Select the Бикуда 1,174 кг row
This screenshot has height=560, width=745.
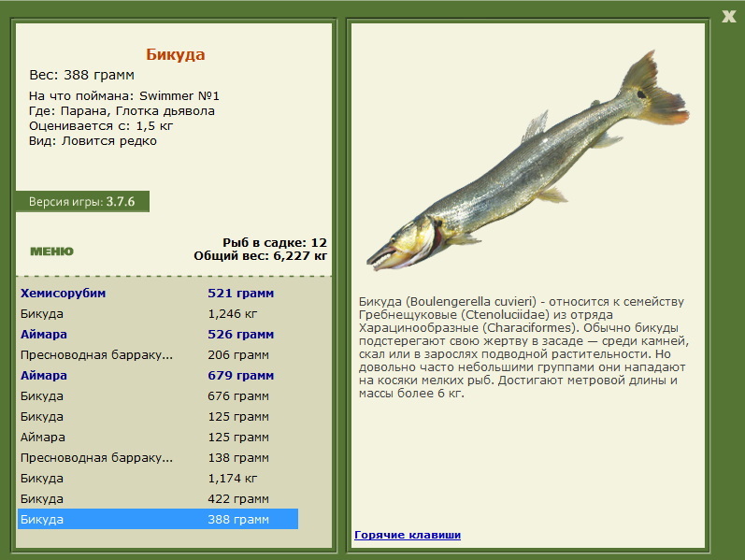[158, 479]
